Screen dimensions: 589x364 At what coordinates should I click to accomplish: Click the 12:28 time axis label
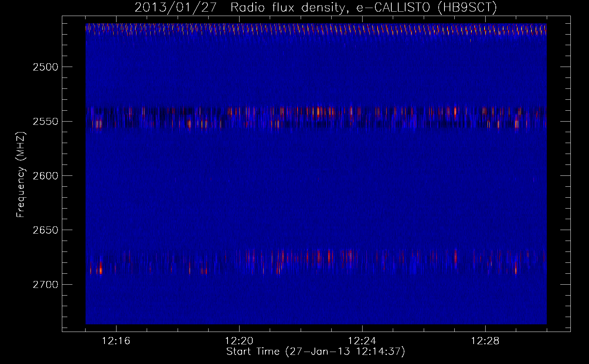click(485, 341)
